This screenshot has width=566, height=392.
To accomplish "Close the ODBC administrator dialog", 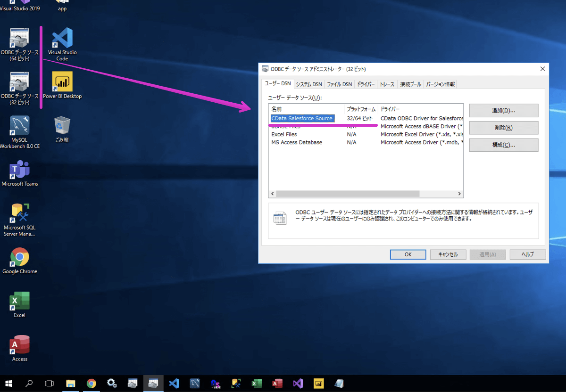I will click(x=542, y=69).
